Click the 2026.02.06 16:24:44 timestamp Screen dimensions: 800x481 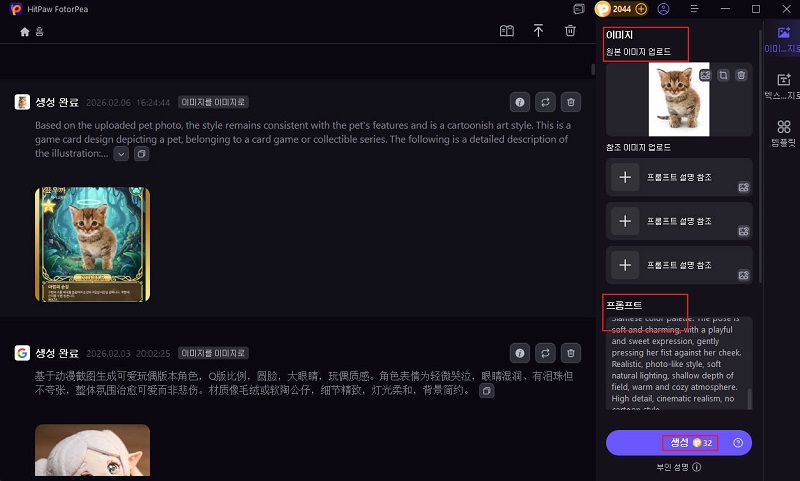coord(128,103)
